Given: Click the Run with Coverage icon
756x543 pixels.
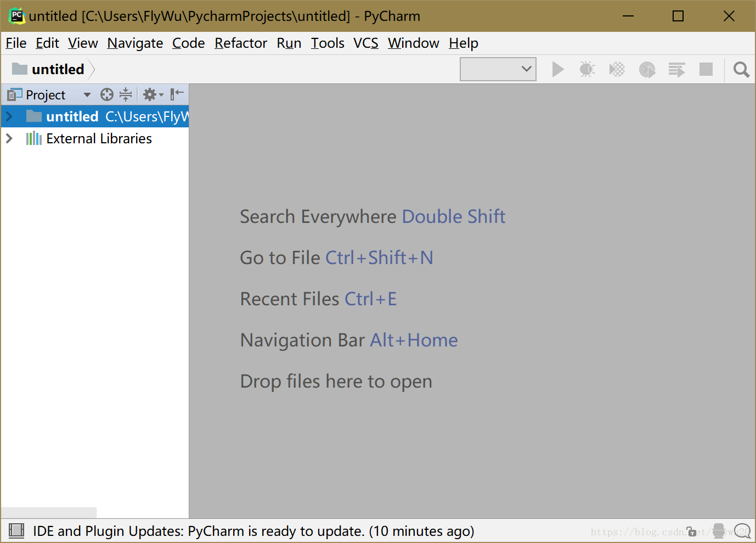Looking at the screenshot, I should [617, 69].
